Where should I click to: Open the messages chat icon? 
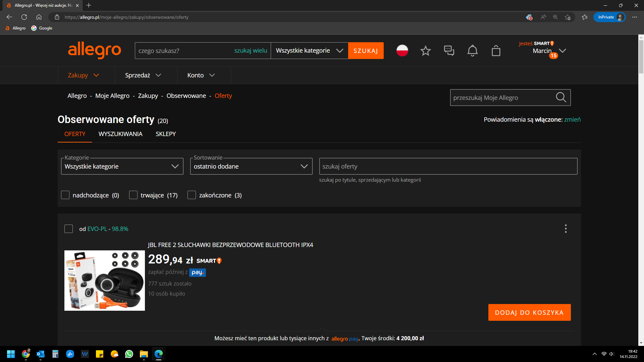pos(449,51)
